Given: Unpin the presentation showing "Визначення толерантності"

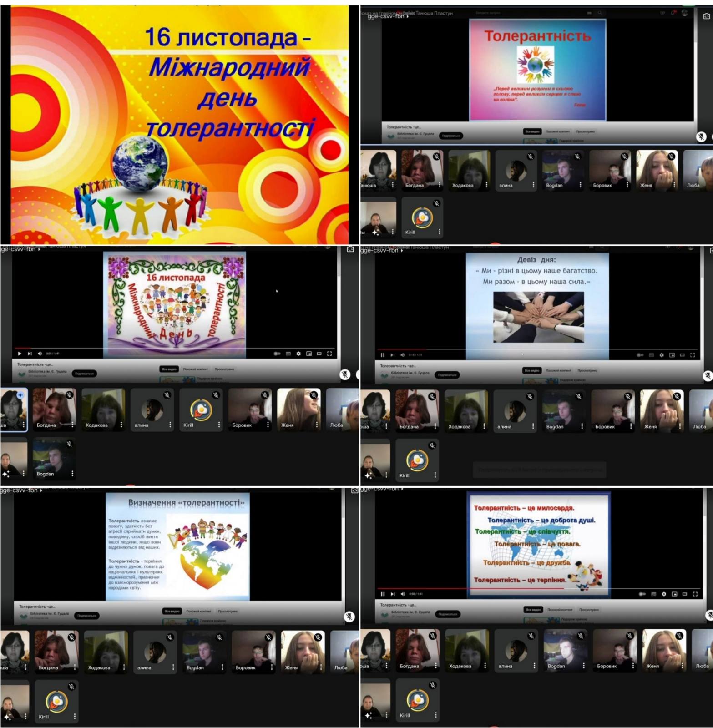Looking at the screenshot, I should click(349, 617).
